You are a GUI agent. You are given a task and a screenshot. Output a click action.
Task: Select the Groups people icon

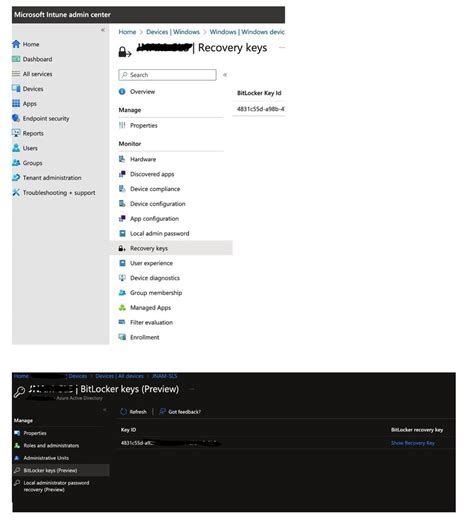point(16,163)
